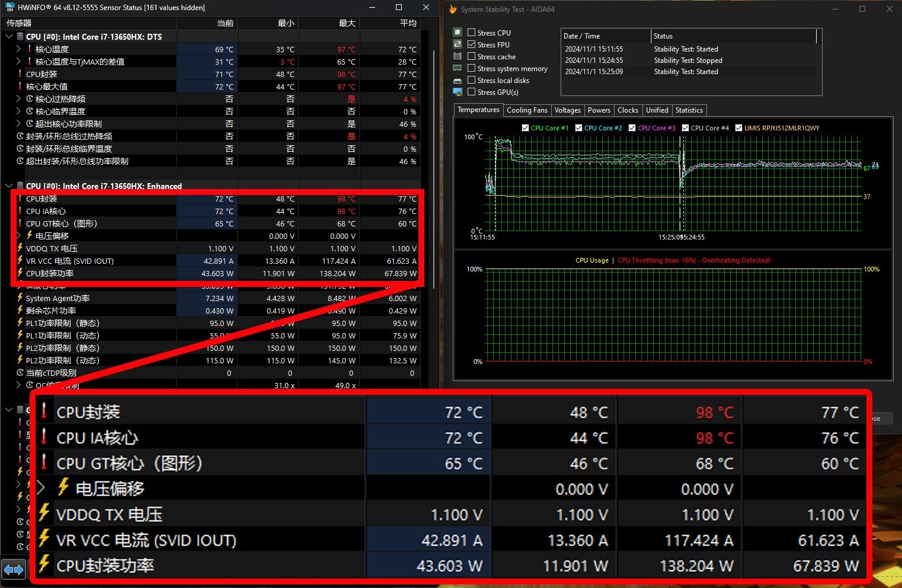Collapse the Intel Core i7-13650HX: Enhanced sensor group
Viewport: 902px width, 588px height.
click(x=9, y=186)
